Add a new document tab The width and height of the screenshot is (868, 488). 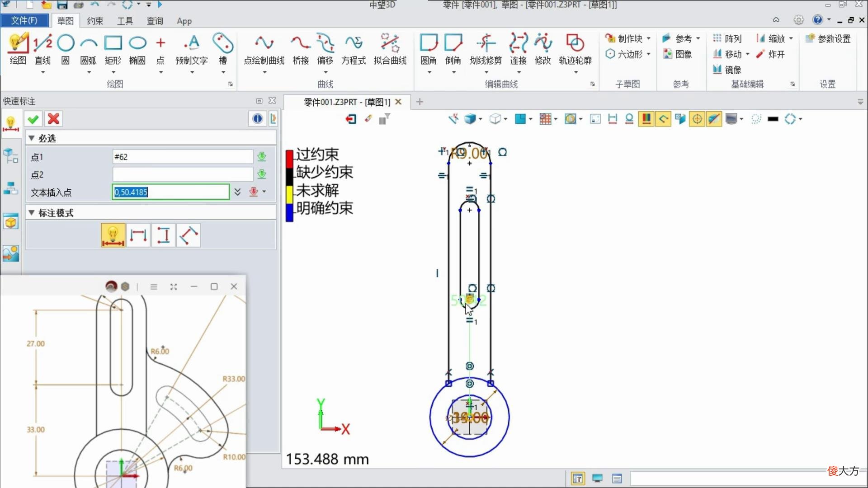click(x=420, y=102)
